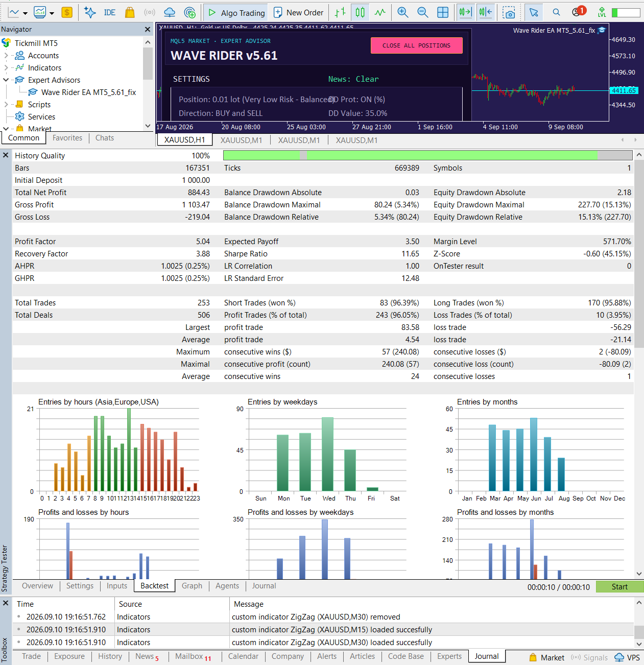This screenshot has height=665, width=644.
Task: Open the News toolbox tab
Action: coord(147,656)
